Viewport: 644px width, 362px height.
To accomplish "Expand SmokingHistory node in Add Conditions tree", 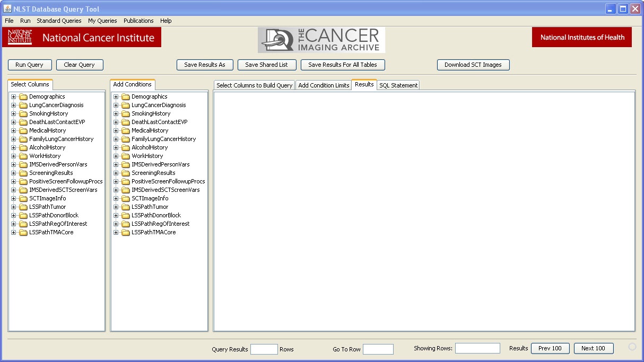I will click(116, 114).
